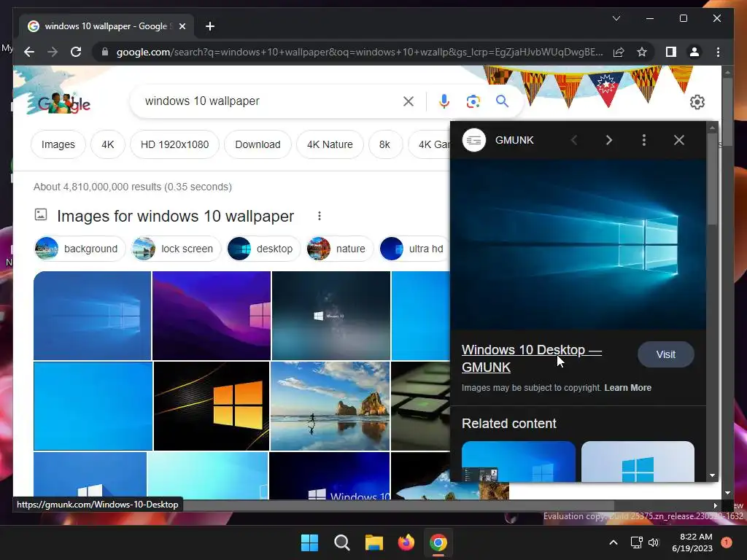Search by image with Google Lens

coord(473,101)
